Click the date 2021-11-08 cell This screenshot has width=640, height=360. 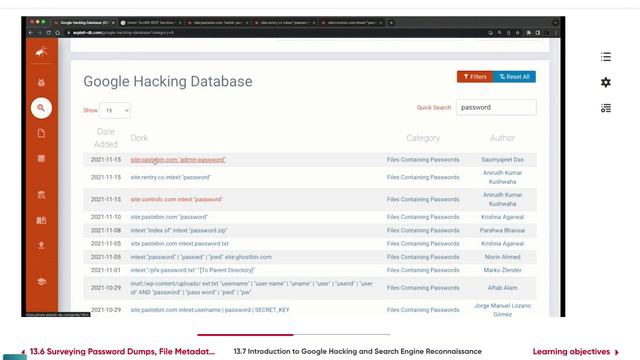pos(106,230)
